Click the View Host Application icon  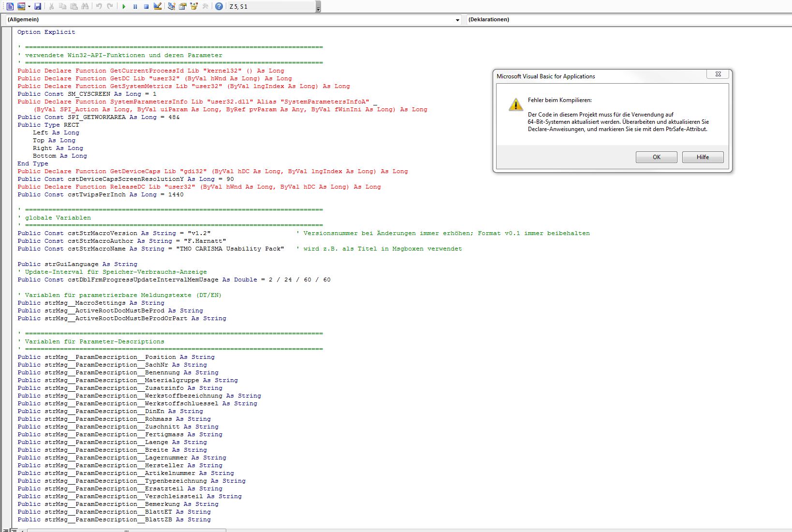pos(10,6)
